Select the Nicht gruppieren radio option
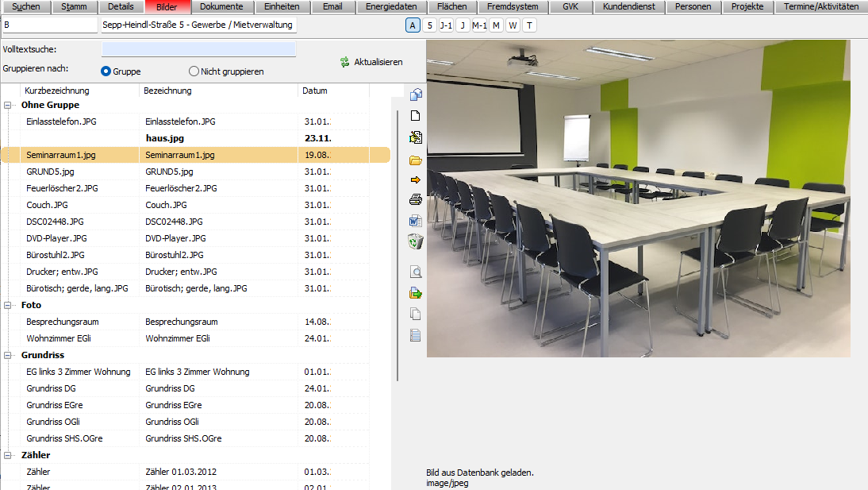 [194, 71]
